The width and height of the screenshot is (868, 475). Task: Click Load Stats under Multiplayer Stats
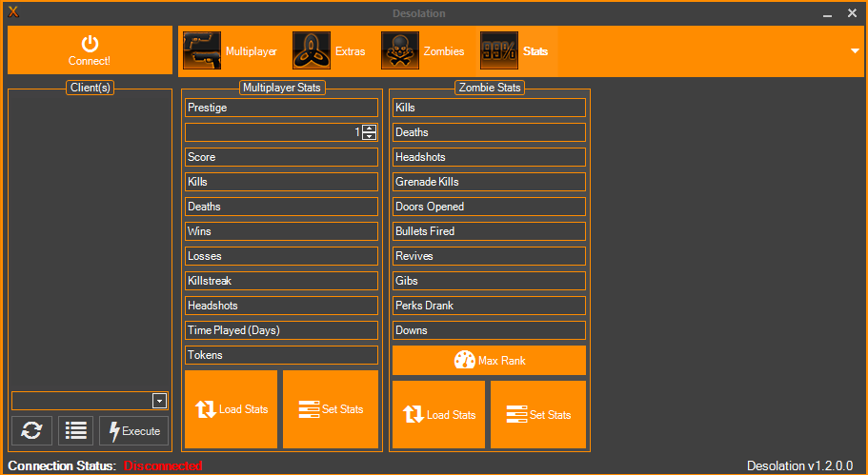(x=232, y=409)
